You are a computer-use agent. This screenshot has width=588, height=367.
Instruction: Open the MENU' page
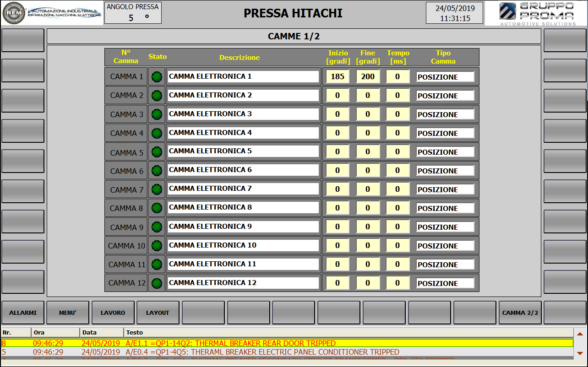pos(68,313)
